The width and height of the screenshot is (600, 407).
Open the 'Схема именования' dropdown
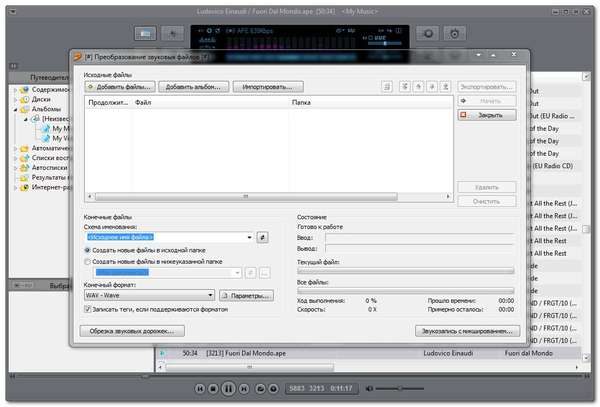[249, 237]
